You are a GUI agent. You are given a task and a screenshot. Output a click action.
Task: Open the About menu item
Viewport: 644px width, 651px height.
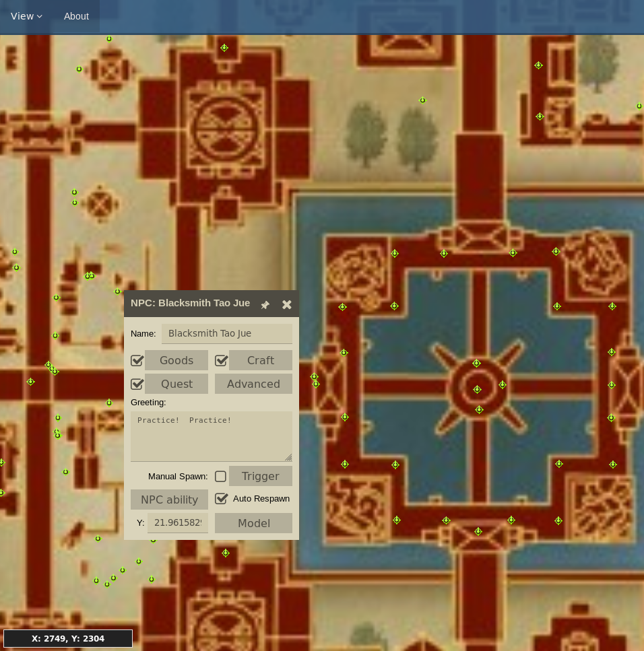(76, 16)
